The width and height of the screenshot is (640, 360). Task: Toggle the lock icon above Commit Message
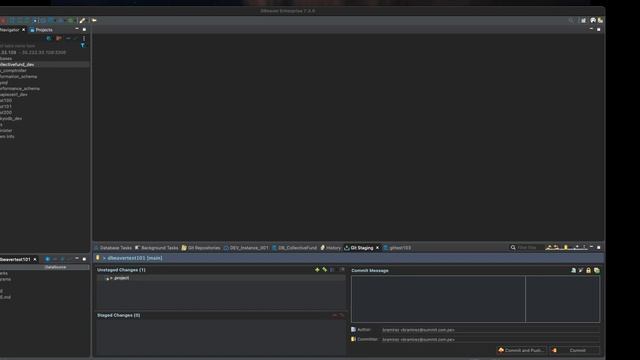tap(589, 270)
